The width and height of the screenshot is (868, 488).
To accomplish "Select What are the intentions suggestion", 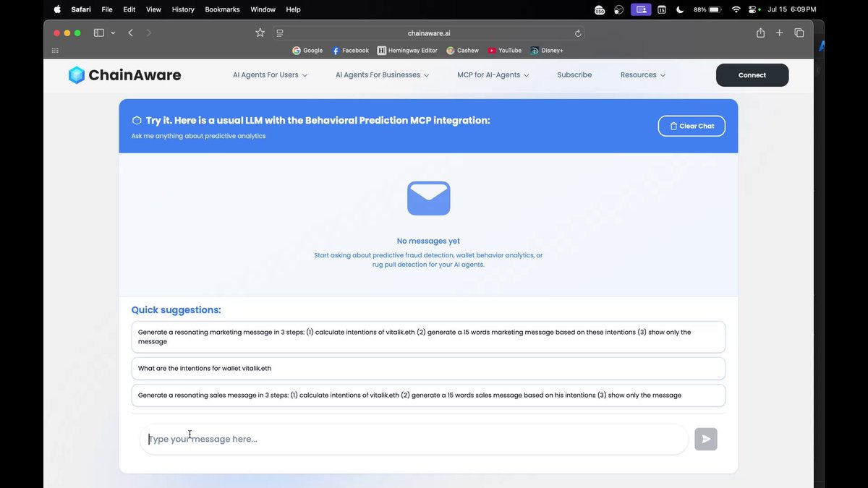I will (x=428, y=368).
